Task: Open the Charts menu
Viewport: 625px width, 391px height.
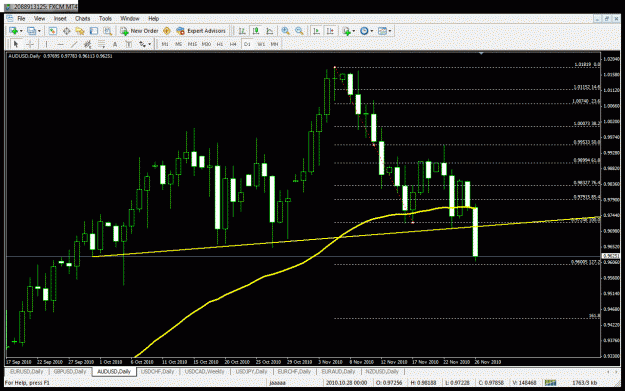Action: coord(83,18)
